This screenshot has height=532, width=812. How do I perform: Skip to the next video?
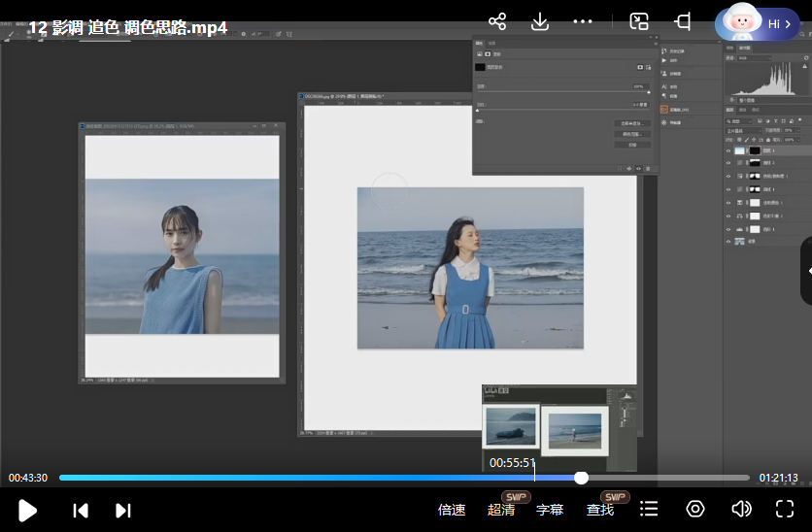123,510
